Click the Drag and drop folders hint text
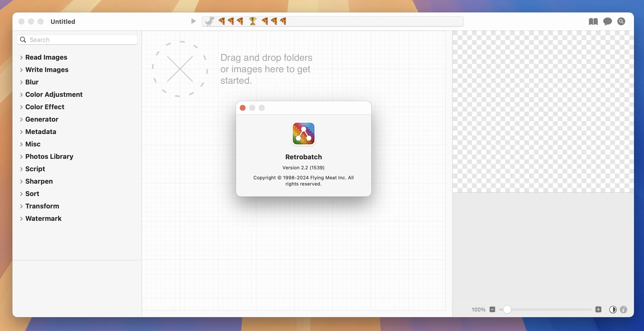This screenshot has height=331, width=644. [x=266, y=69]
